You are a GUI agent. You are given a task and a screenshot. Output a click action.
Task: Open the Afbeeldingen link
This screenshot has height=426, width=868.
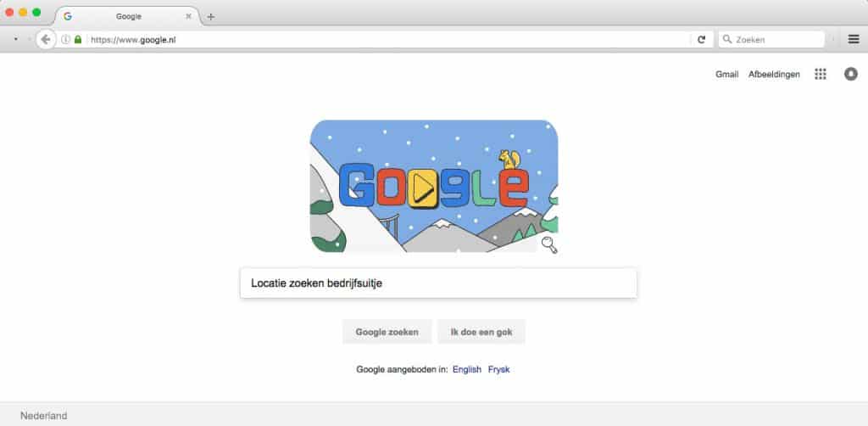pos(774,74)
